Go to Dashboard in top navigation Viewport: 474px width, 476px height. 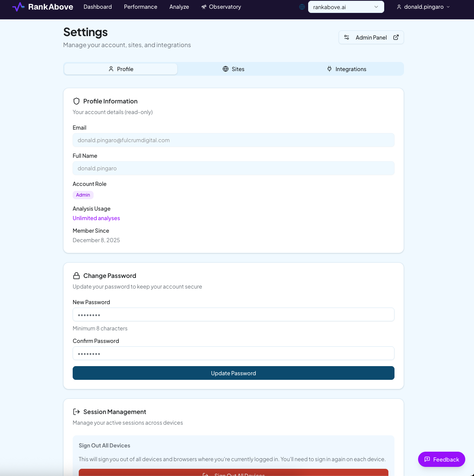[98, 7]
